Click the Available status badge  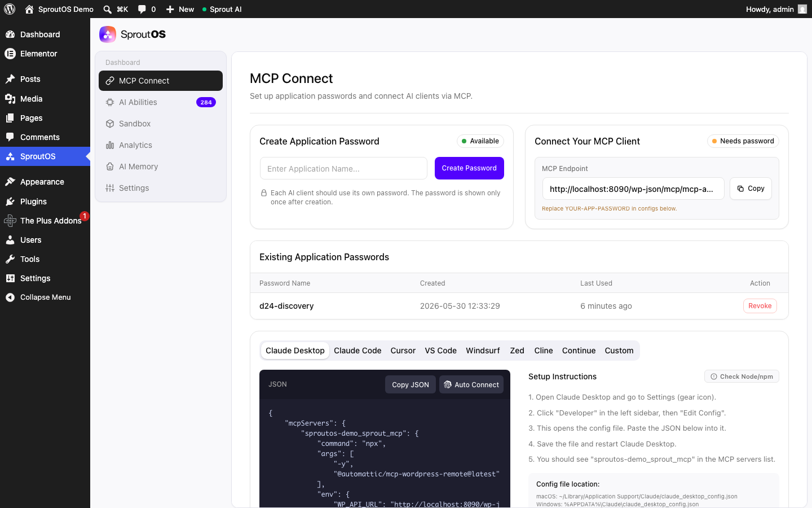(x=480, y=141)
